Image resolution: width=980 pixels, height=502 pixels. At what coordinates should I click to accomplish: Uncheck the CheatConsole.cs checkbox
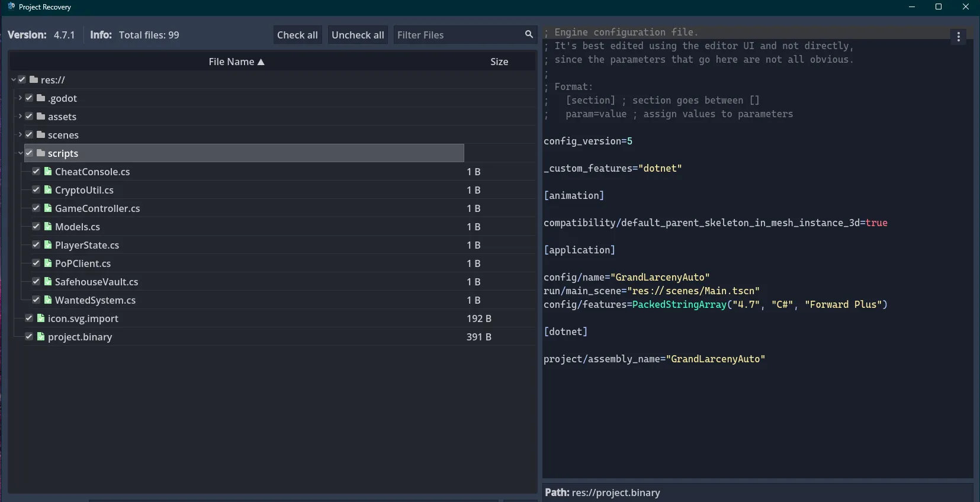36,171
